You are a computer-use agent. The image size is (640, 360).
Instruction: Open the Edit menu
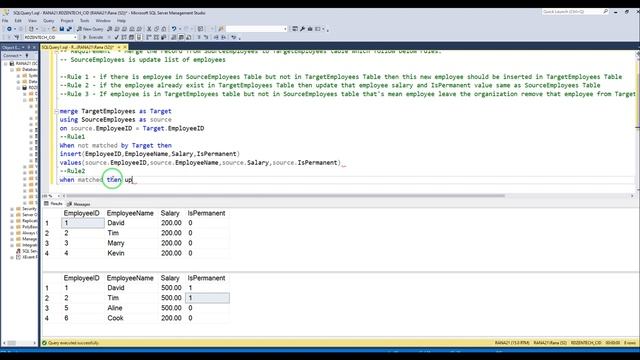[x=18, y=20]
